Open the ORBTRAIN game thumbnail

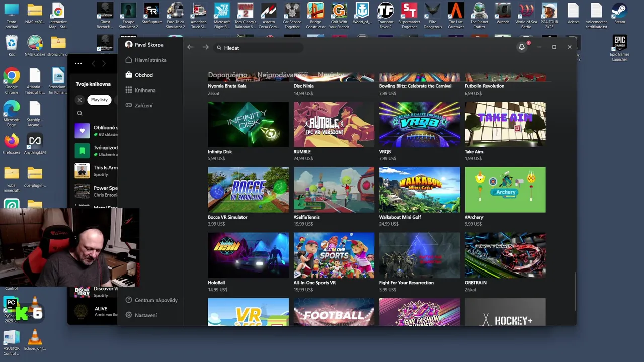click(505, 255)
